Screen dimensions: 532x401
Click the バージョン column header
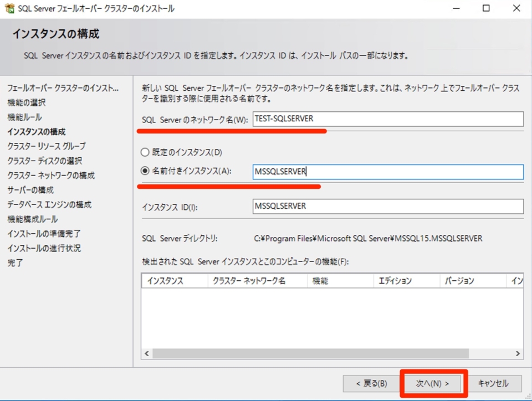[x=473, y=281]
